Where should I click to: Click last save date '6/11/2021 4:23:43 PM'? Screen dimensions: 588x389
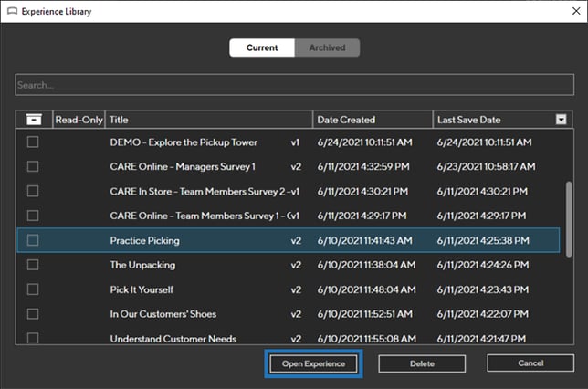483,289
